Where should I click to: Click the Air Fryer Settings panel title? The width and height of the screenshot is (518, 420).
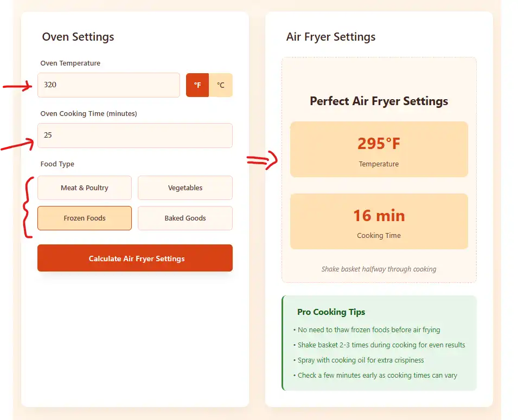point(331,37)
